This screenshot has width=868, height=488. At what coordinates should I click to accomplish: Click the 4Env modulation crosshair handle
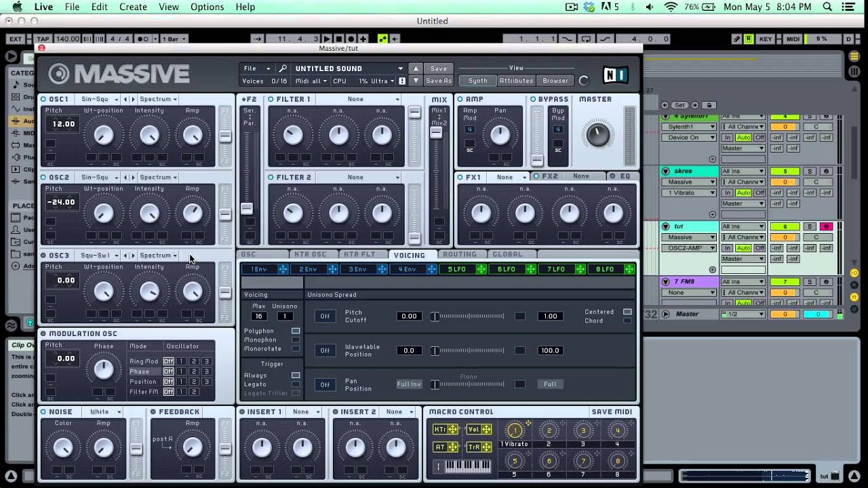431,269
